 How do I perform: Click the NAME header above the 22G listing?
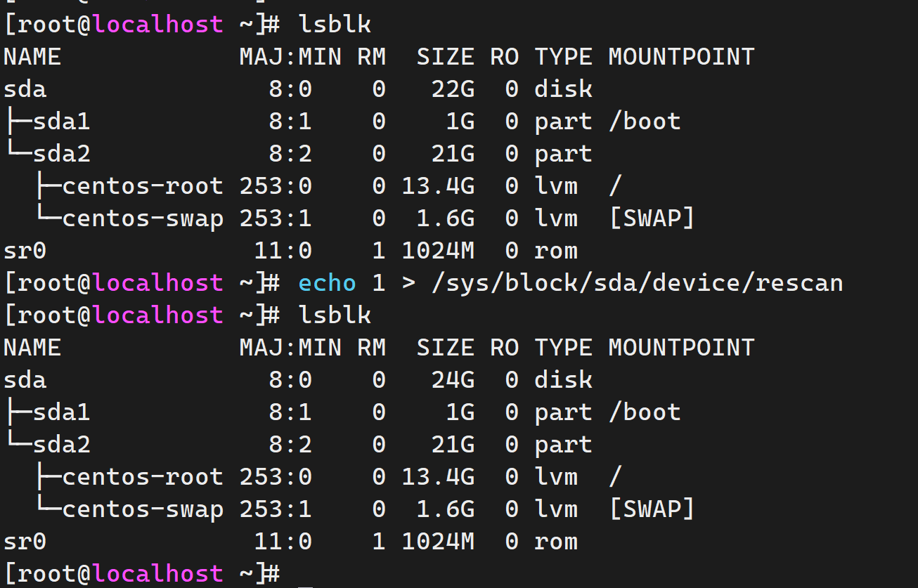[x=32, y=57]
